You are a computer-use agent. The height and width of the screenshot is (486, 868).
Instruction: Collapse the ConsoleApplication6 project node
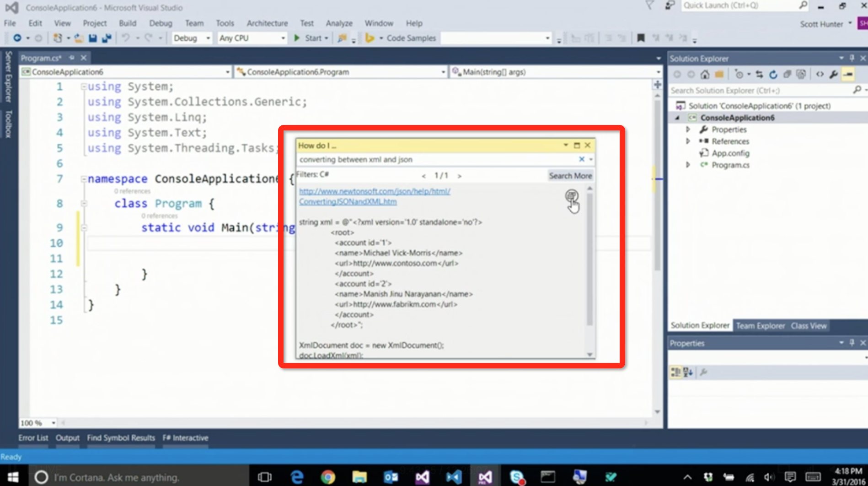(677, 118)
